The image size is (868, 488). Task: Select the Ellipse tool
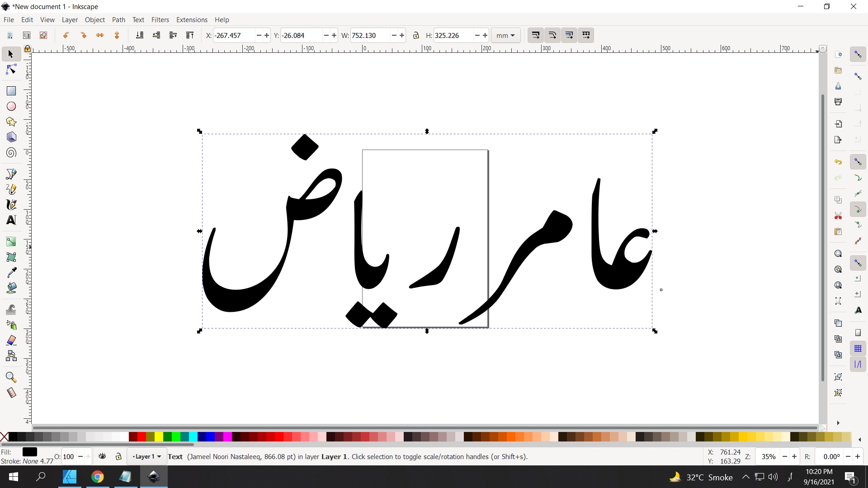click(11, 106)
